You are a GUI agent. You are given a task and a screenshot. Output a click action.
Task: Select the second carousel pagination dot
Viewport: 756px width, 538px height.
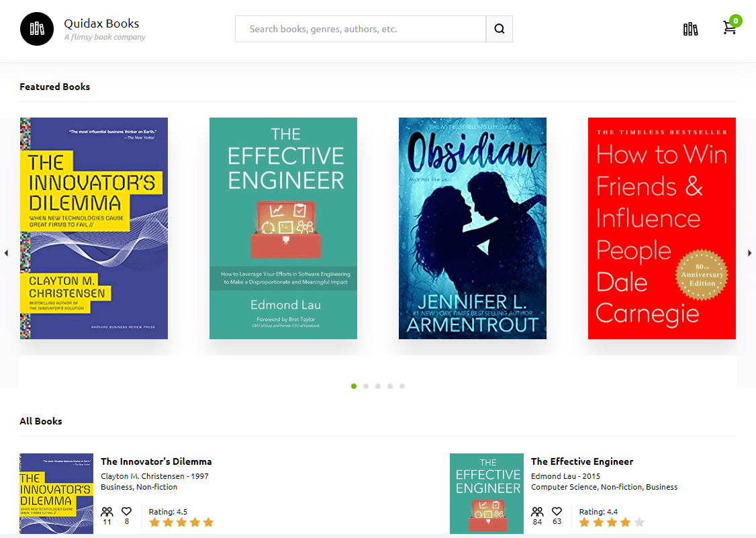point(366,386)
